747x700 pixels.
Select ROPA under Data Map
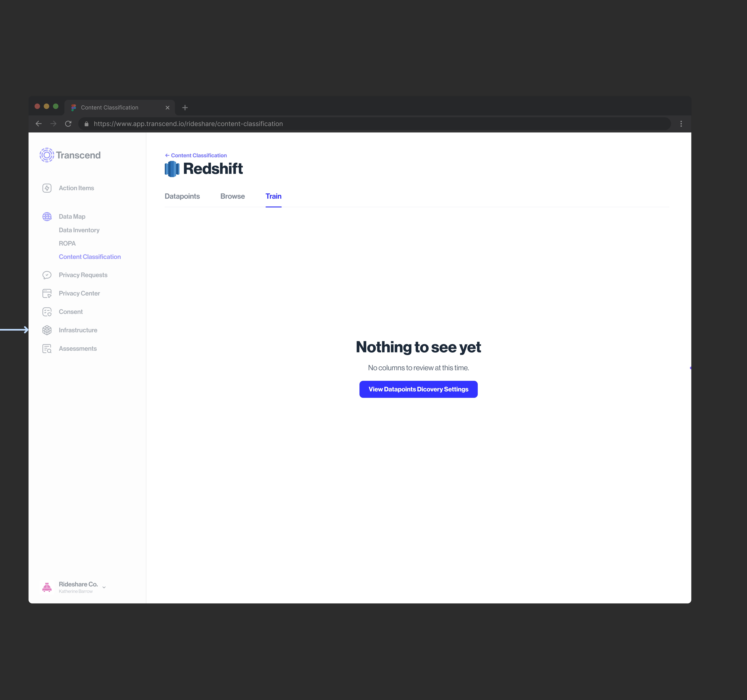(x=67, y=243)
